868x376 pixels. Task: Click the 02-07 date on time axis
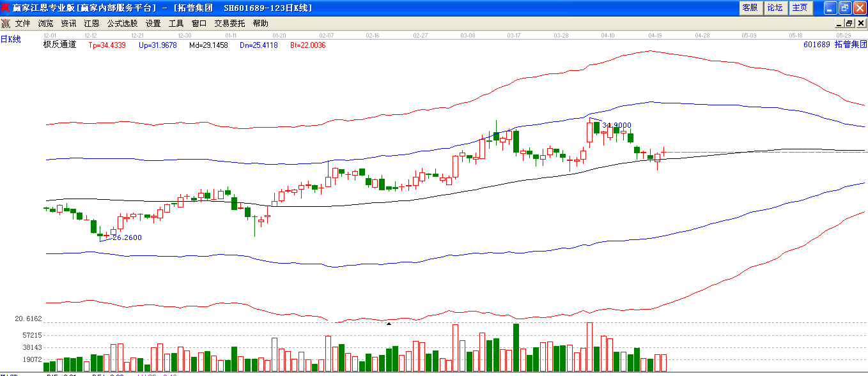pyautogui.click(x=326, y=36)
